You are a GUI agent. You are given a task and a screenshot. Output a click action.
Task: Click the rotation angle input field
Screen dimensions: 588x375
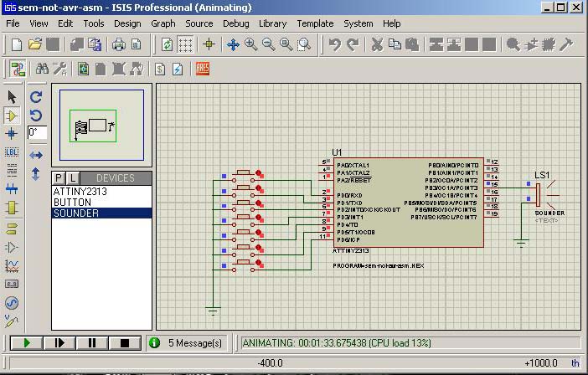37,132
